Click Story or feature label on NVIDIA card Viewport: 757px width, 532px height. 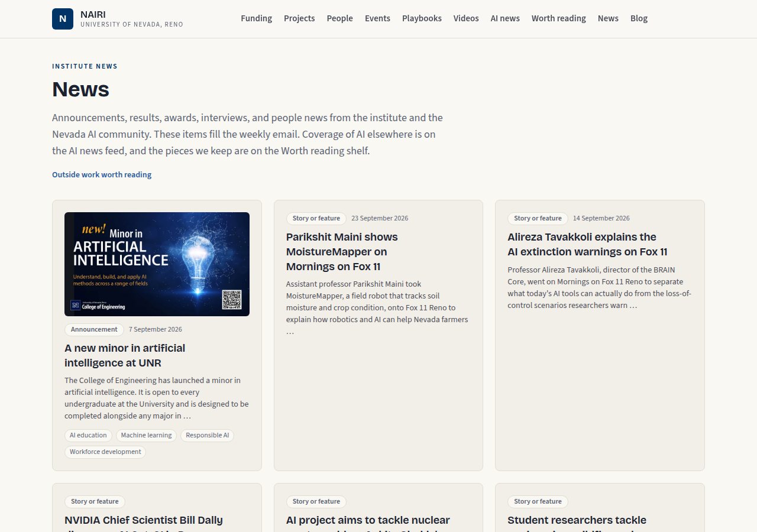pos(95,501)
